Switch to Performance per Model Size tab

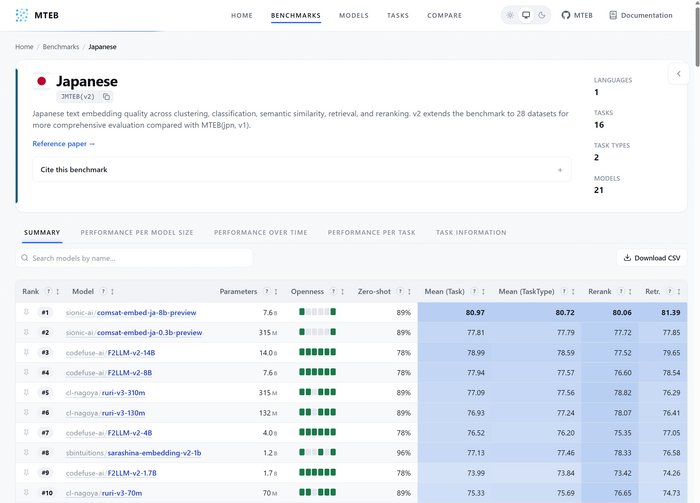[x=137, y=233]
